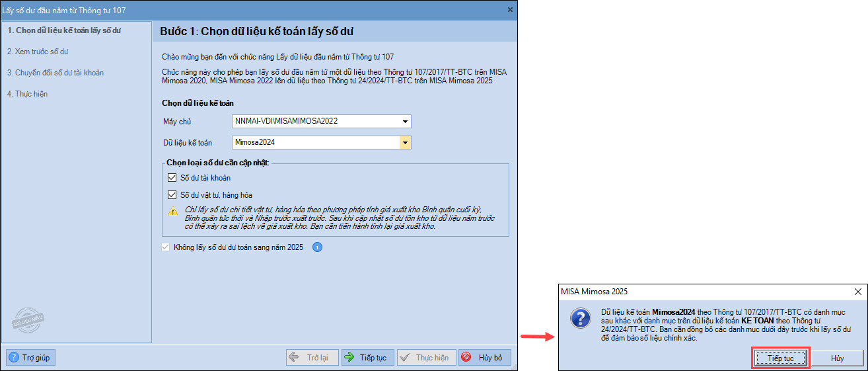Click the blue info icon beside the 2025 checkbox
868x371 pixels.
pos(317,247)
